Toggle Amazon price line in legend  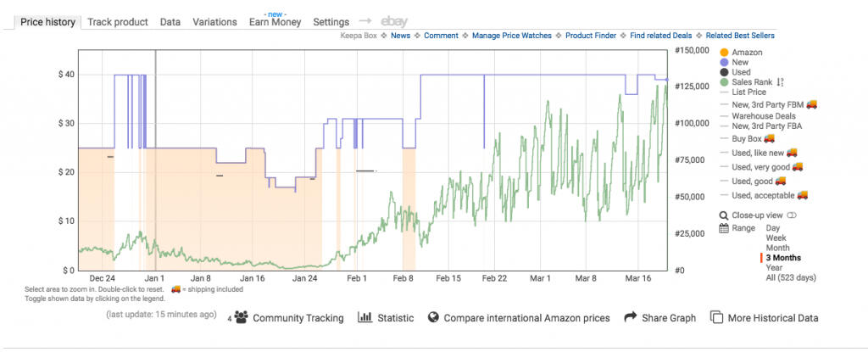[x=746, y=53]
